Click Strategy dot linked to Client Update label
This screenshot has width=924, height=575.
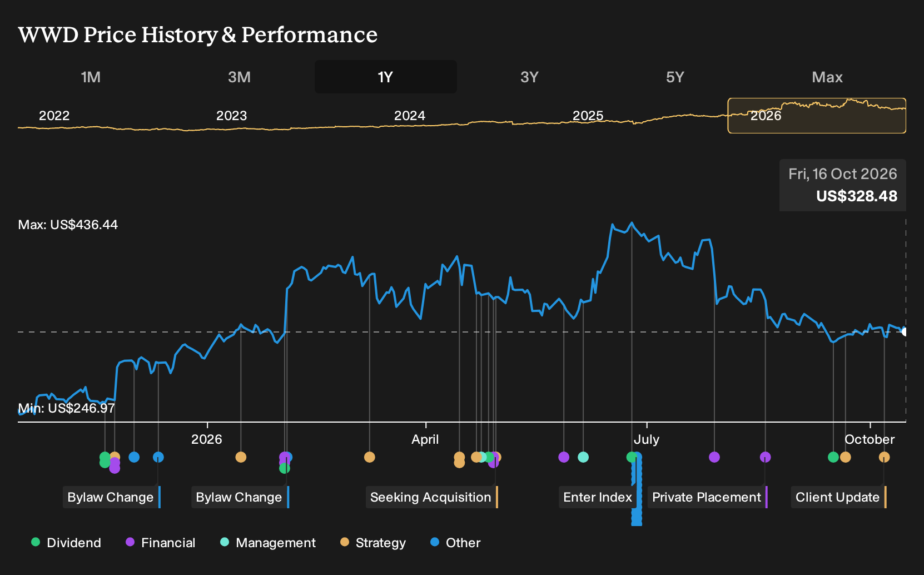pos(885,457)
